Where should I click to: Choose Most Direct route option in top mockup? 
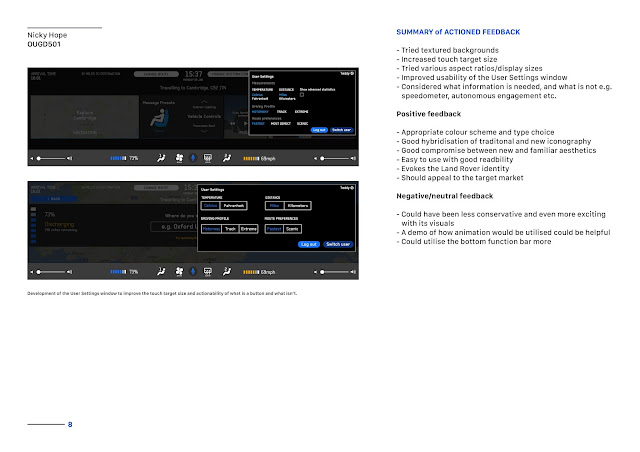tap(281, 123)
